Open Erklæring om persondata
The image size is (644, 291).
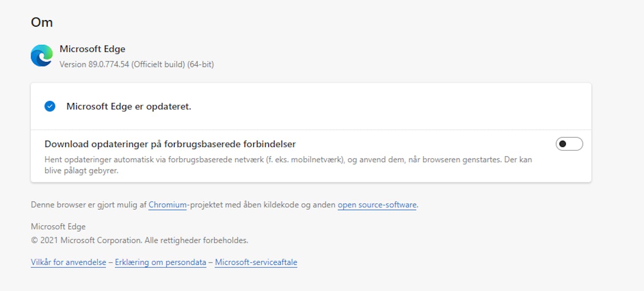(x=160, y=262)
